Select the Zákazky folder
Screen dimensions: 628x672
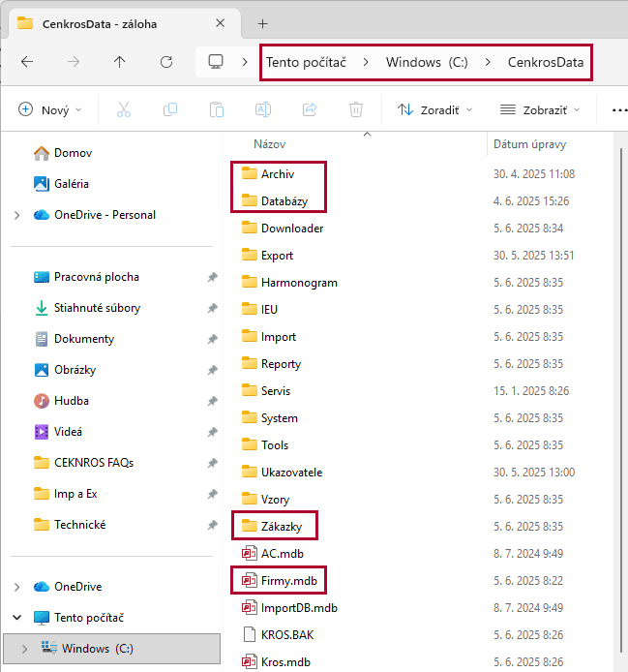[x=283, y=527]
